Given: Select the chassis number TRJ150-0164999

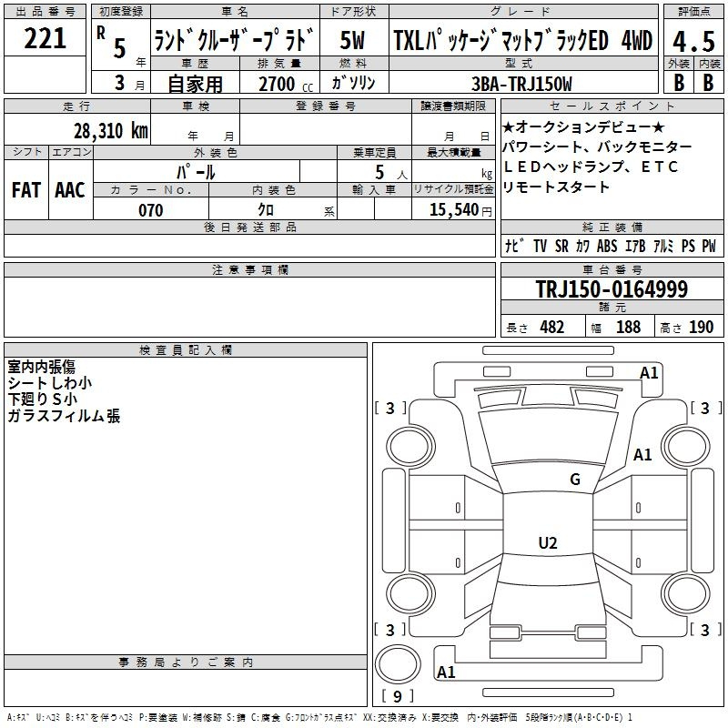Looking at the screenshot, I should coord(611,290).
